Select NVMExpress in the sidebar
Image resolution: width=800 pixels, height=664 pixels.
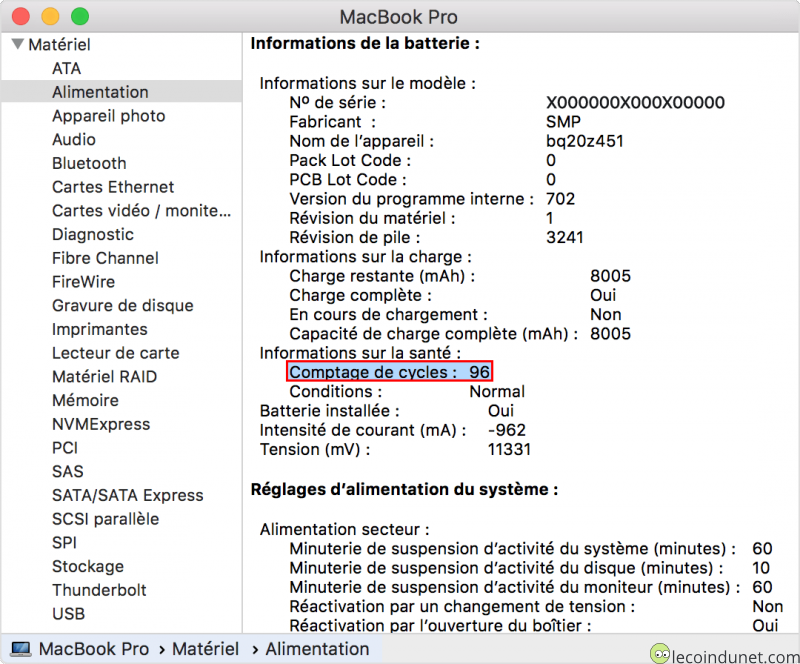(101, 424)
